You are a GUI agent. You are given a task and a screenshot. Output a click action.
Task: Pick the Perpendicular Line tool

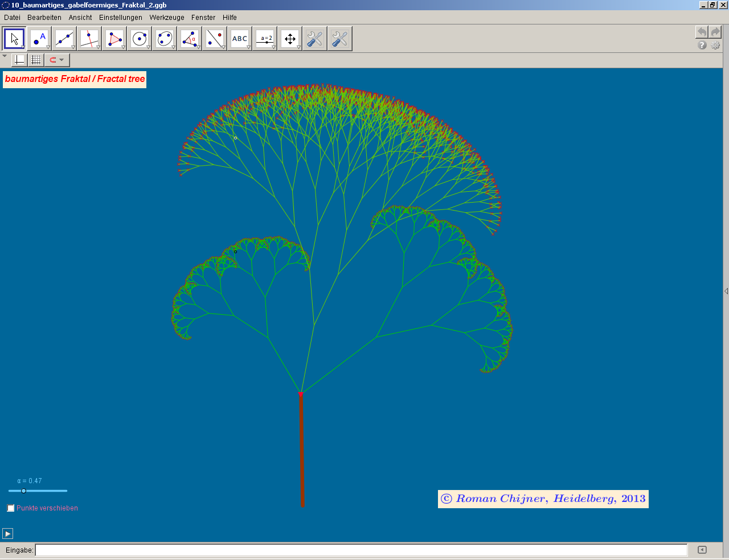pyautogui.click(x=89, y=39)
